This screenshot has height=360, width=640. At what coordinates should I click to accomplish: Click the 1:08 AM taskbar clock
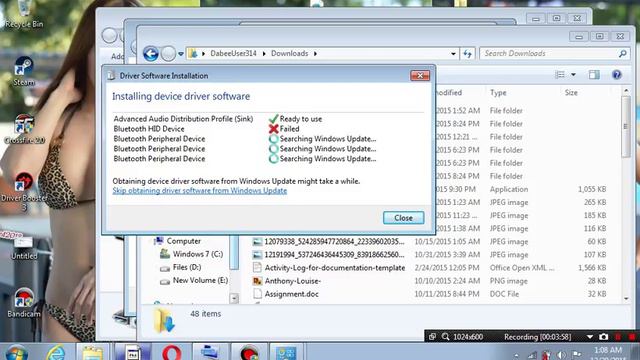pos(608,350)
